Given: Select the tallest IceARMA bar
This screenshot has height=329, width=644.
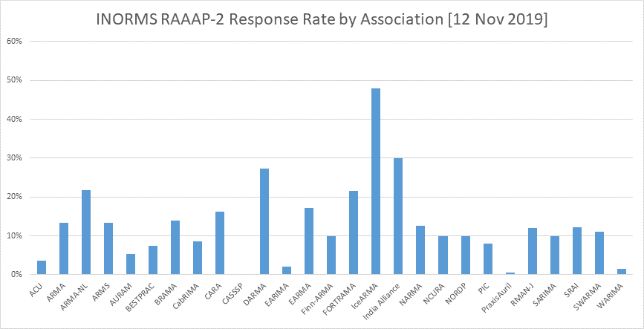Looking at the screenshot, I should coord(376,181).
